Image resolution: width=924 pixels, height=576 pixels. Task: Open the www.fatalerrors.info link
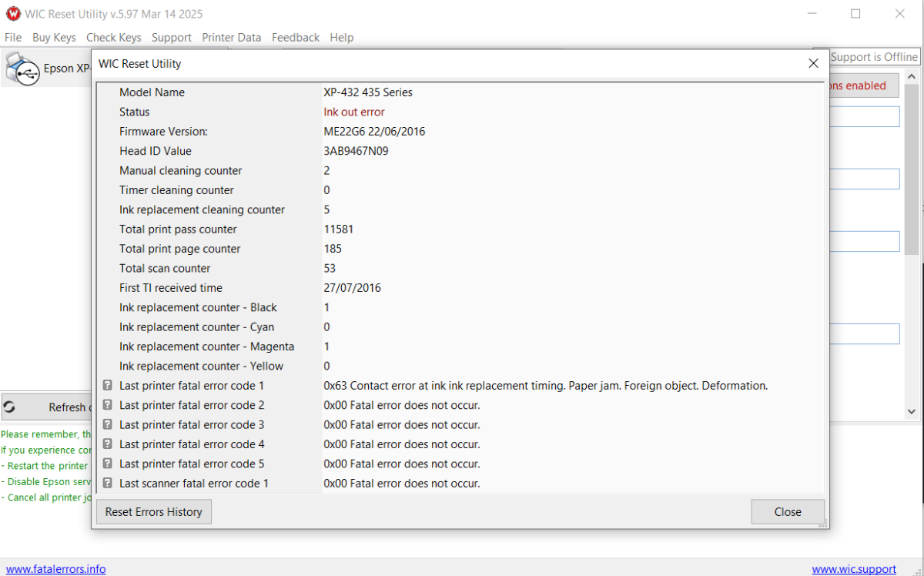(x=56, y=569)
